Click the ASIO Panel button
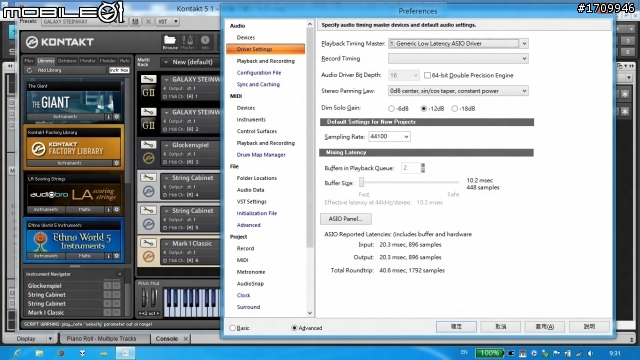The height and width of the screenshot is (360, 640). click(346, 219)
